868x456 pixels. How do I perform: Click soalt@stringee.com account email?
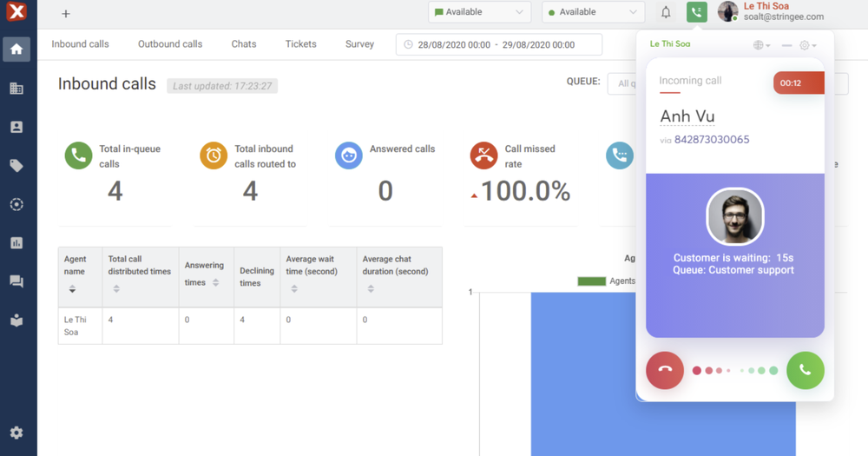[x=783, y=17]
